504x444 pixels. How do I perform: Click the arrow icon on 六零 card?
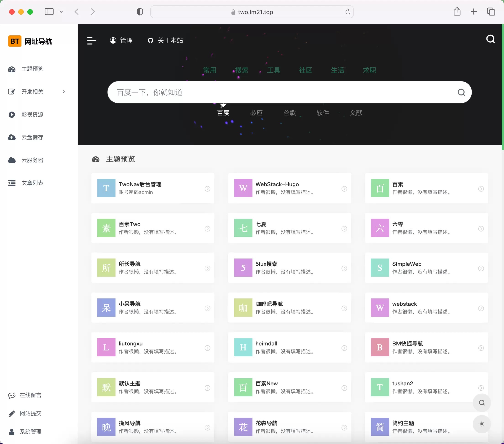[x=481, y=229]
